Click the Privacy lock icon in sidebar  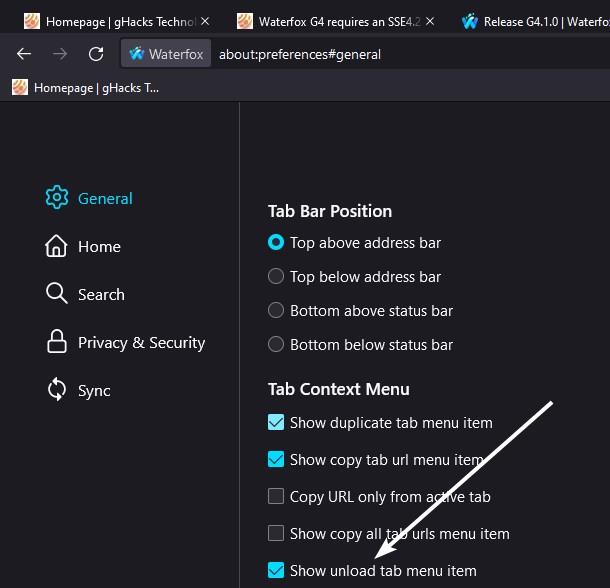pos(57,341)
